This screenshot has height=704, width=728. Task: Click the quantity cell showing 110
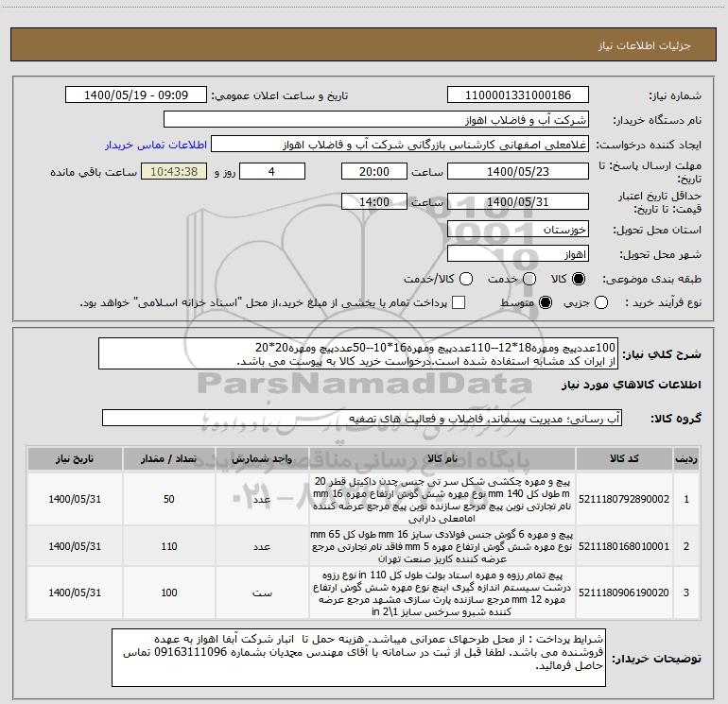coord(169,546)
